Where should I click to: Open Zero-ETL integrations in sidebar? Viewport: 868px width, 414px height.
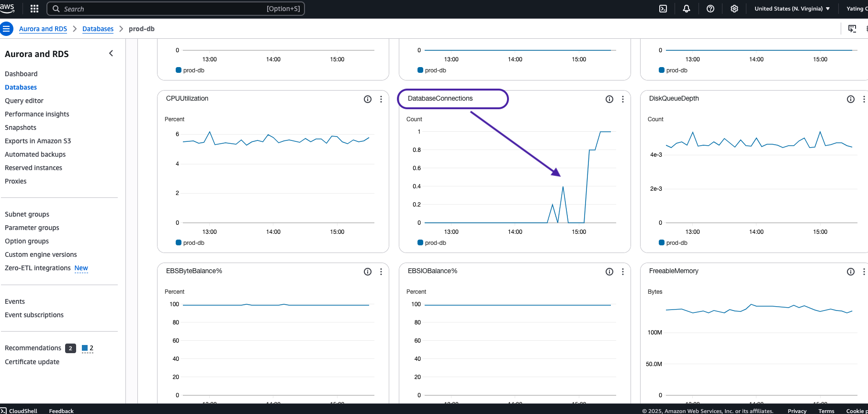point(38,268)
